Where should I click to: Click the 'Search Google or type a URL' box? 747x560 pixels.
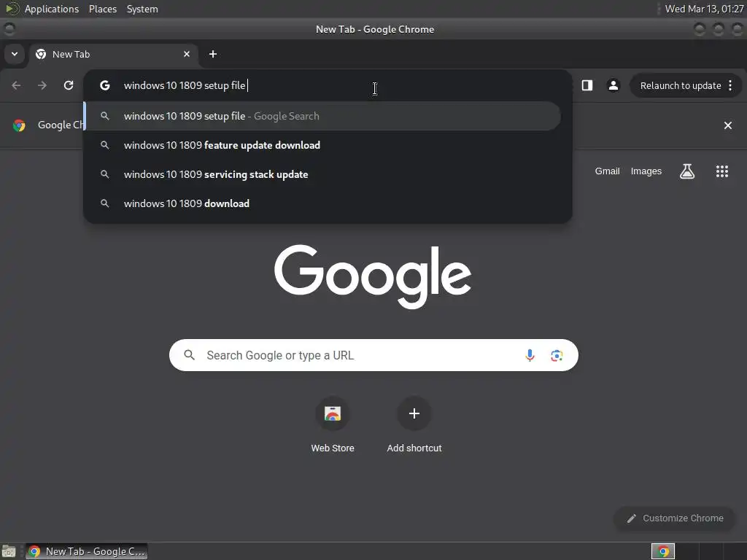pos(373,355)
